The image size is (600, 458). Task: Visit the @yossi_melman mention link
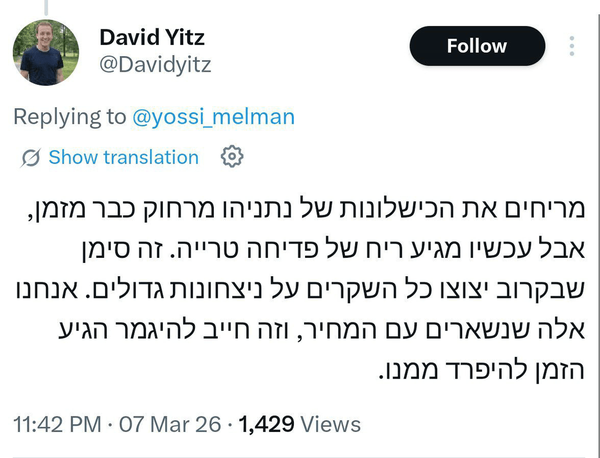pos(213,116)
